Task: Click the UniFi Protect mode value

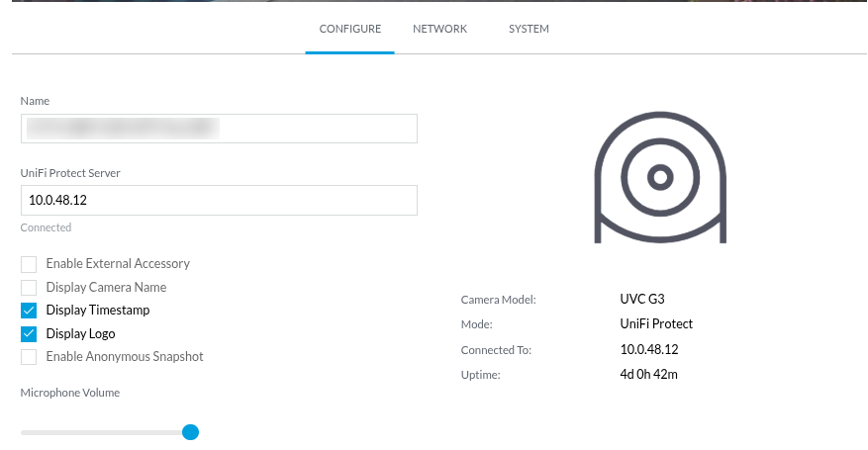Action: coord(656,323)
